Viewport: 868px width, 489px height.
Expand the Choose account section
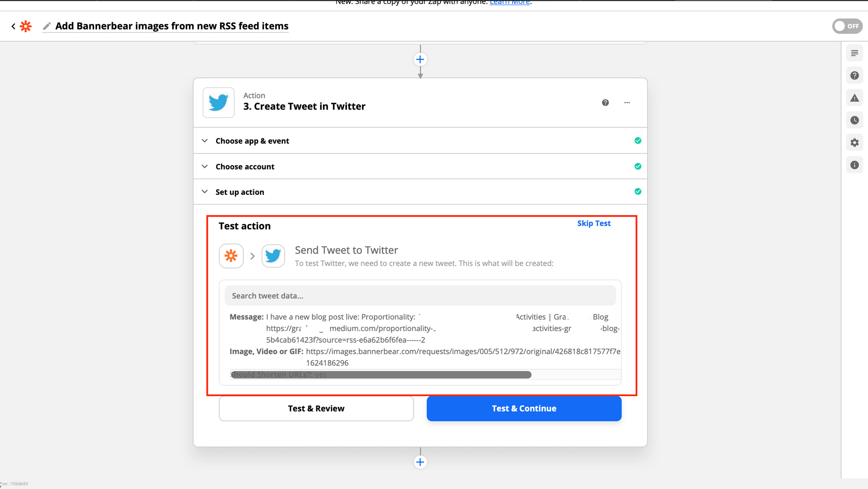[x=420, y=167]
